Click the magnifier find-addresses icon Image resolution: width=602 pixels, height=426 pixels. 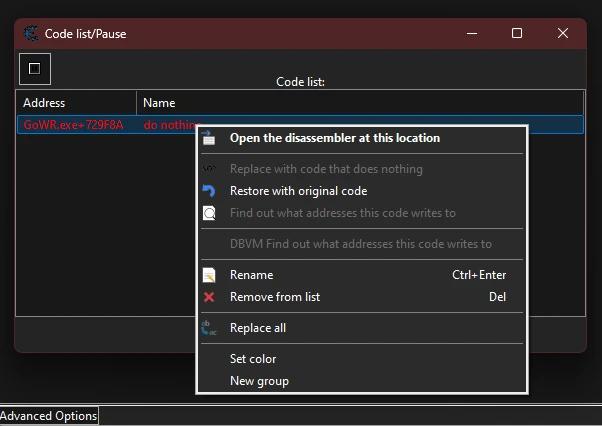tap(209, 213)
